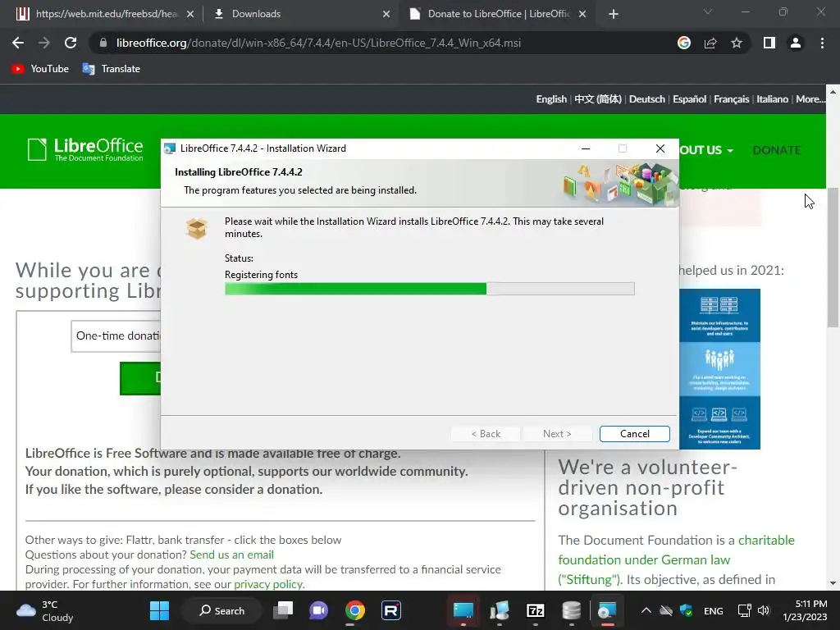Click the browser forward arrow

tap(44, 43)
